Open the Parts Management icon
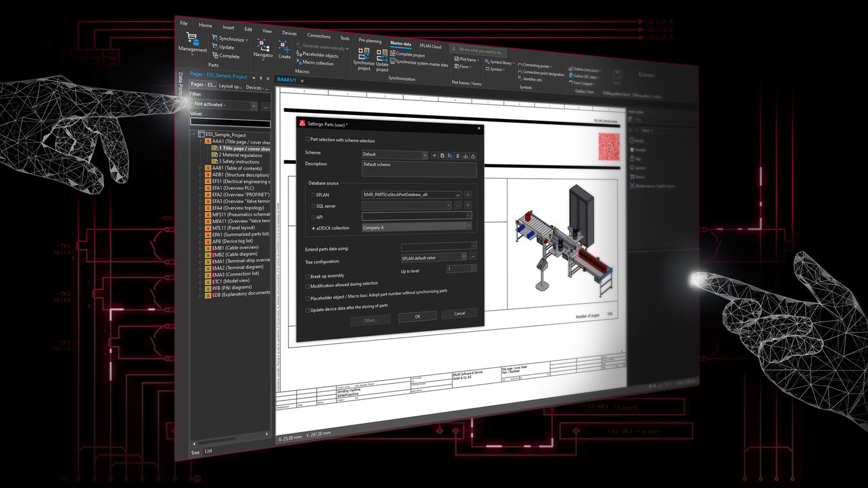The height and width of the screenshot is (488, 868). point(192,40)
